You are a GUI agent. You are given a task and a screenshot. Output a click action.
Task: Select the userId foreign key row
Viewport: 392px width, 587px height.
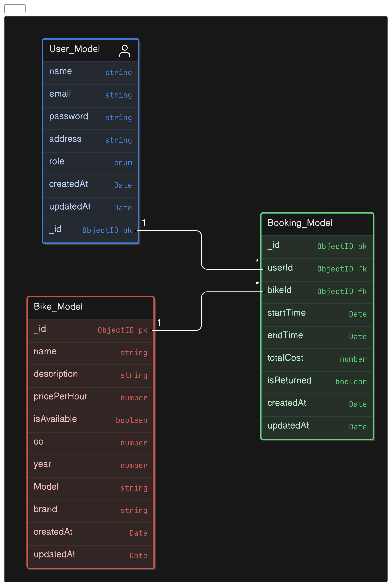click(317, 268)
